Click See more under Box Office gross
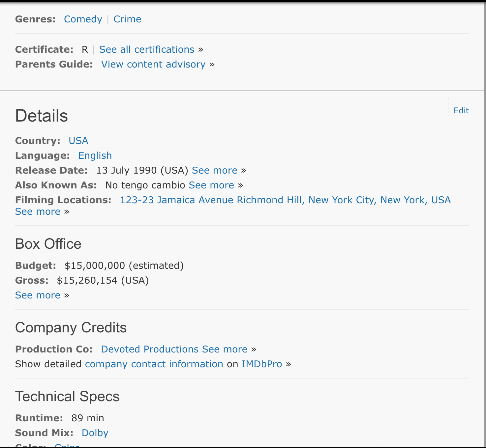Image resolution: width=486 pixels, height=448 pixels. 38,295
